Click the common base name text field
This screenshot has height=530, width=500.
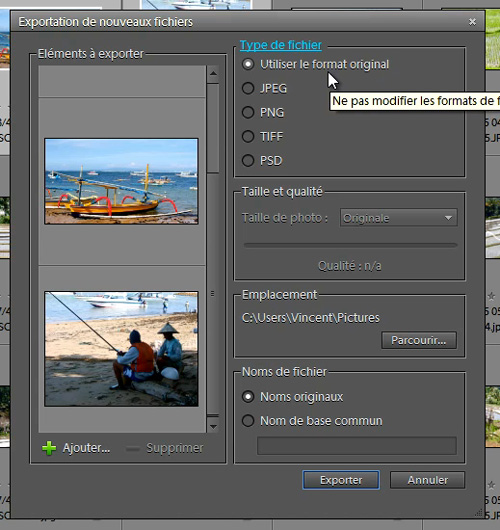357,445
